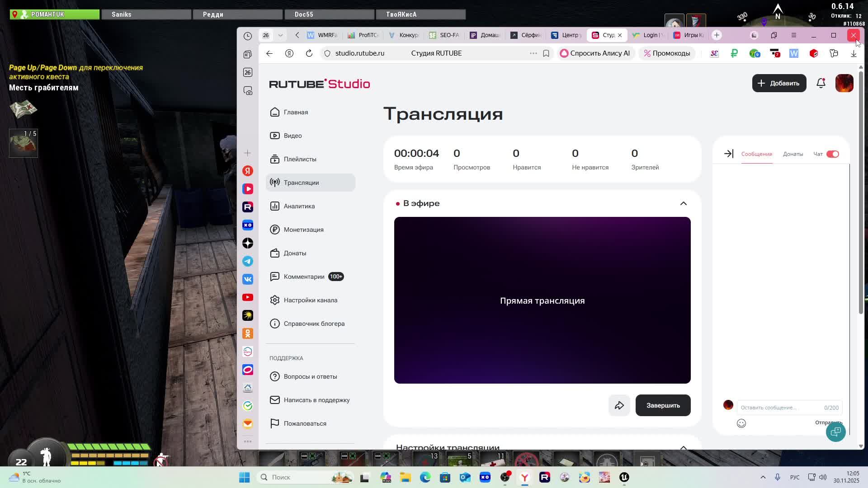Screen dimensions: 868x488
Task: Toggle the Чат switch off
Action: (x=833, y=154)
